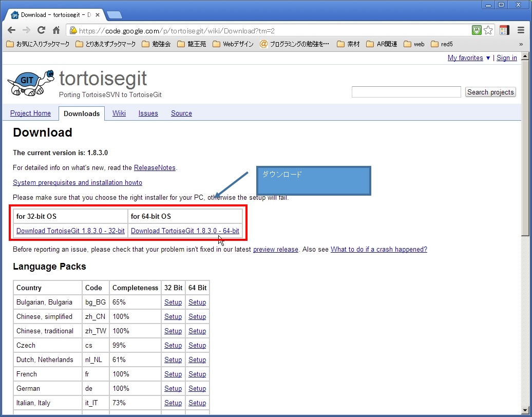Open the web bookmarks folder
Screen dimensions: 532x417
(414, 44)
